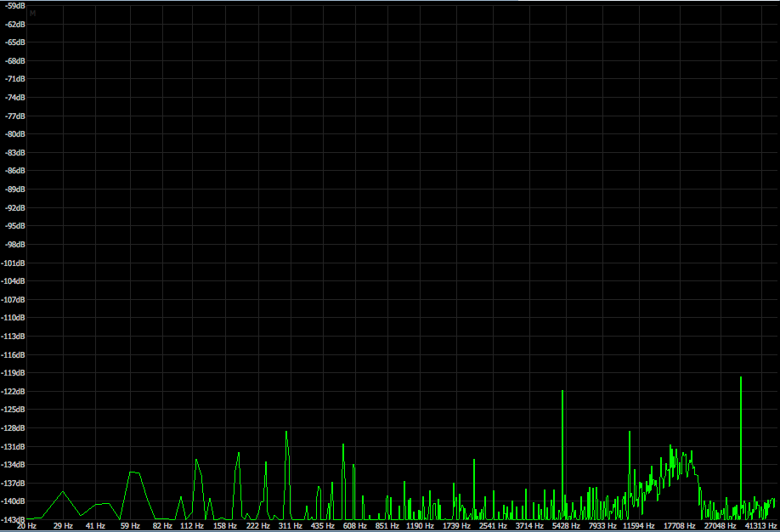
Task: Click the 59 Hz frequency label
Action: click(x=130, y=525)
